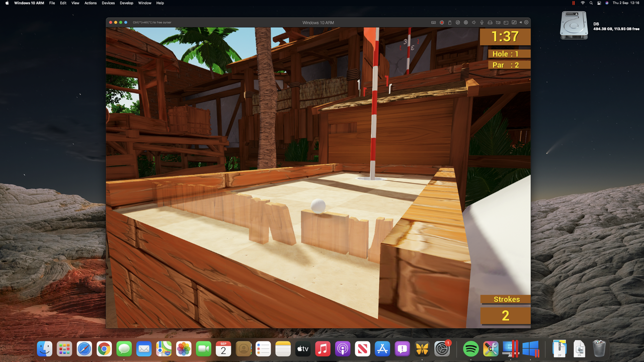Click the keyboard icon in VM title bar
Screen dimensions: 644x362
point(434,23)
